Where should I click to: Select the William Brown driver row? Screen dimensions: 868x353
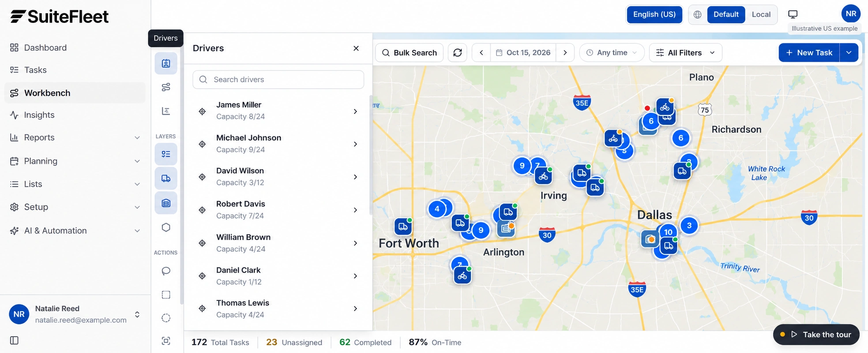[278, 243]
